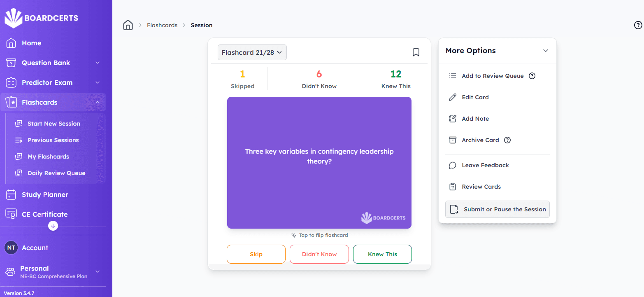This screenshot has height=297, width=644.
Task: Open the Flashcard 21/28 dropdown
Action: point(252,52)
